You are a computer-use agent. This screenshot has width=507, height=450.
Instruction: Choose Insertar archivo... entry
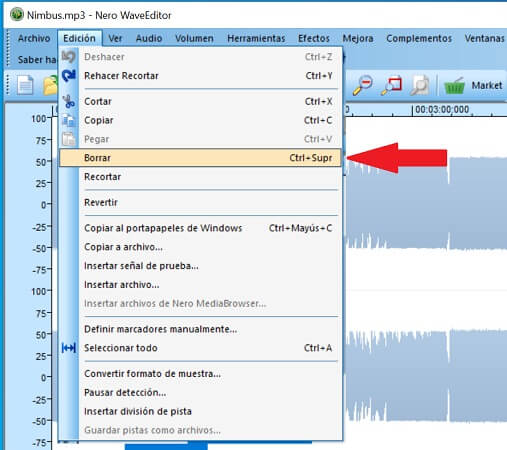coord(200,285)
